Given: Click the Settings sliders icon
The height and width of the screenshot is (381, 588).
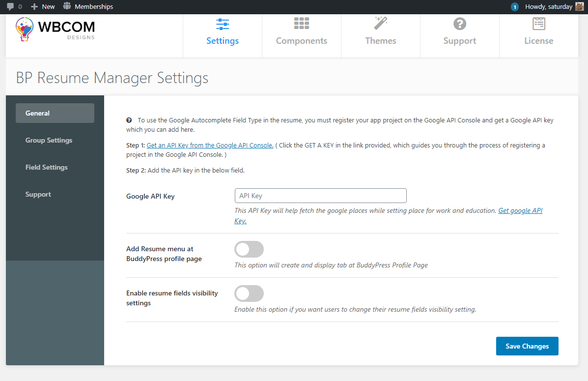Looking at the screenshot, I should pos(223,24).
